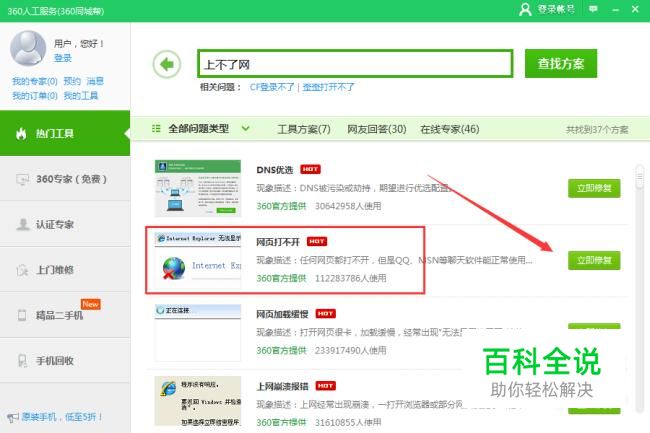The width and height of the screenshot is (650, 433).
Task: Click the 网页加载缓慢 title
Action: coord(282,314)
